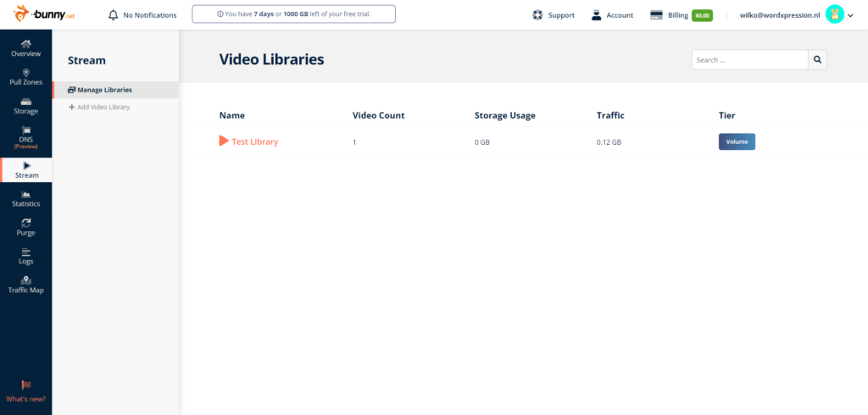Viewport: 868px width, 415px height.
Task: Click the Manage Libraries icon
Action: point(71,90)
